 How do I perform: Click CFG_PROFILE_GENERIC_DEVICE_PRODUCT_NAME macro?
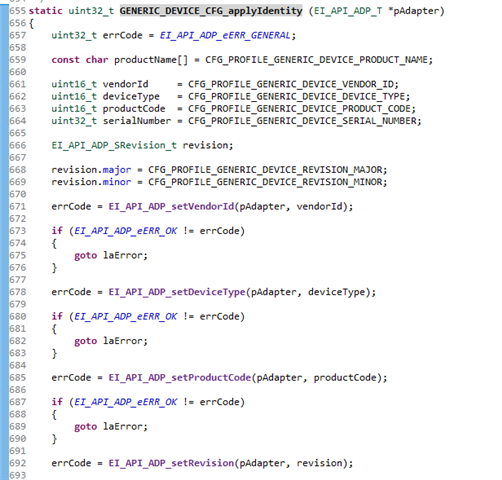[x=316, y=60]
